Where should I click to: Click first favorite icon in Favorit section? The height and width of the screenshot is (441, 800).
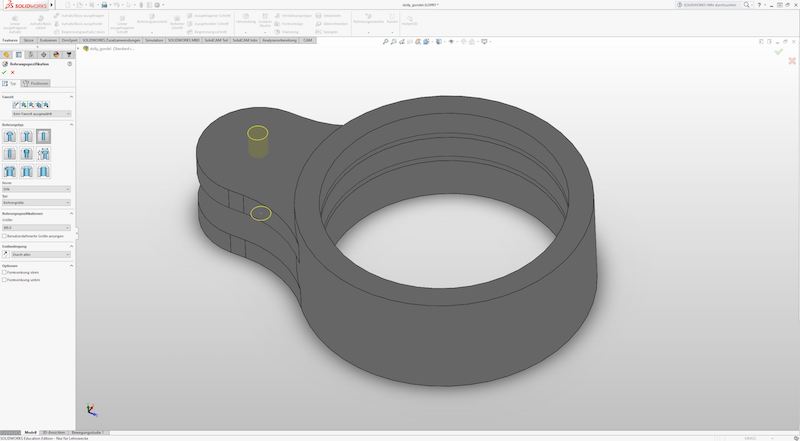(15, 105)
